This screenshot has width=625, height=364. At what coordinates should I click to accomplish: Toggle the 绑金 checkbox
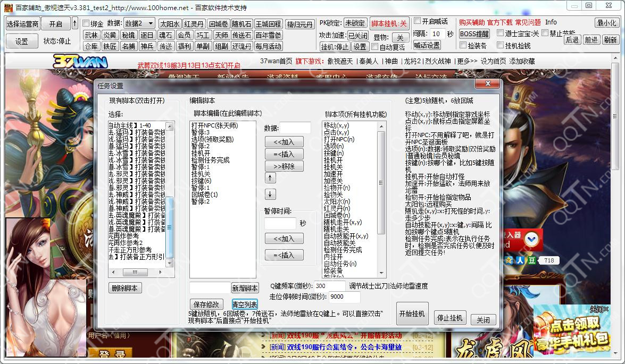pos(86,23)
